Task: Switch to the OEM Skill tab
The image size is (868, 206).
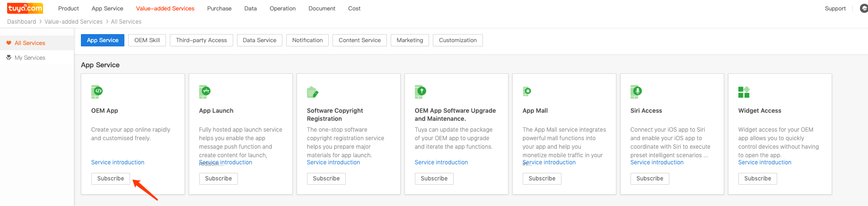Action: click(x=147, y=40)
